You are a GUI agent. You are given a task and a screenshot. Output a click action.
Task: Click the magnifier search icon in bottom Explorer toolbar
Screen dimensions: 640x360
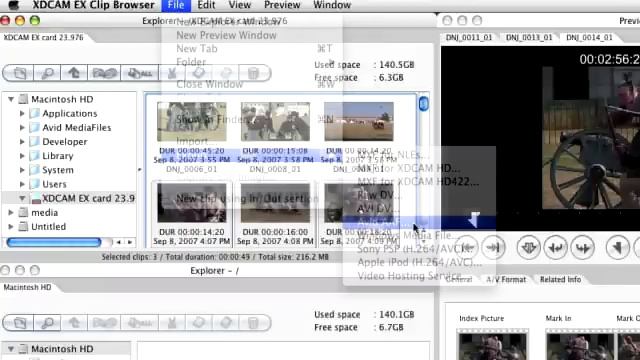[47, 323]
